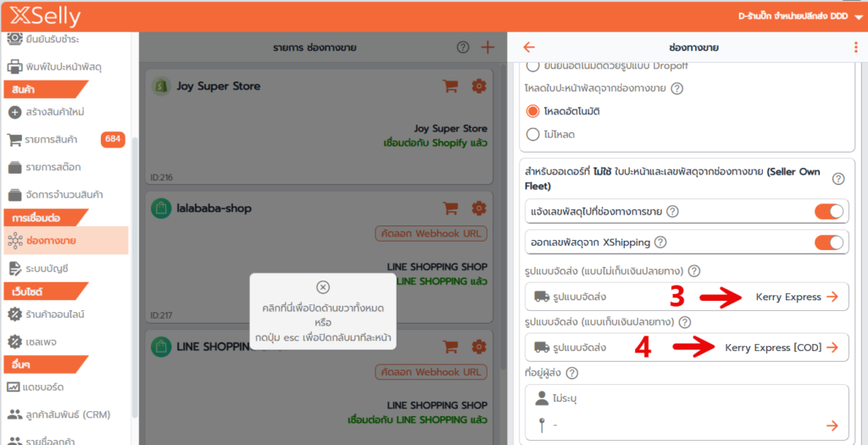Viewport: 868px width, 445px height.
Task: Click the plus icon to add sales channel
Action: (x=487, y=47)
